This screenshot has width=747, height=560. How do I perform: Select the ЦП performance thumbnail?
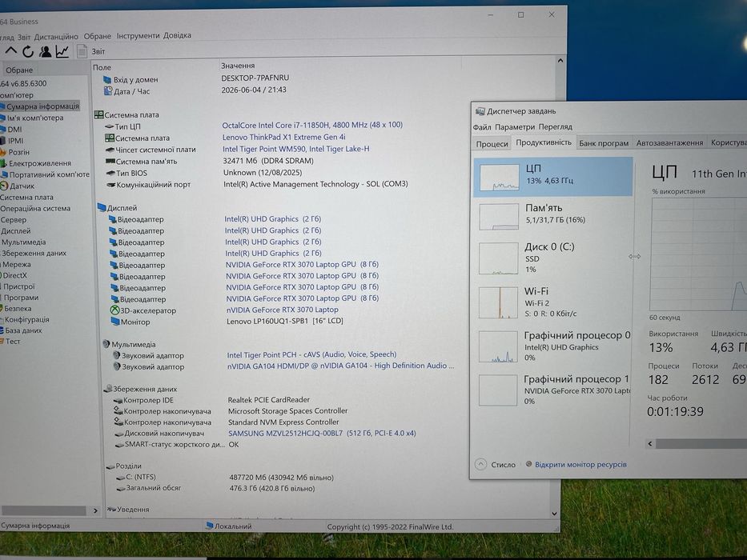pyautogui.click(x=553, y=177)
